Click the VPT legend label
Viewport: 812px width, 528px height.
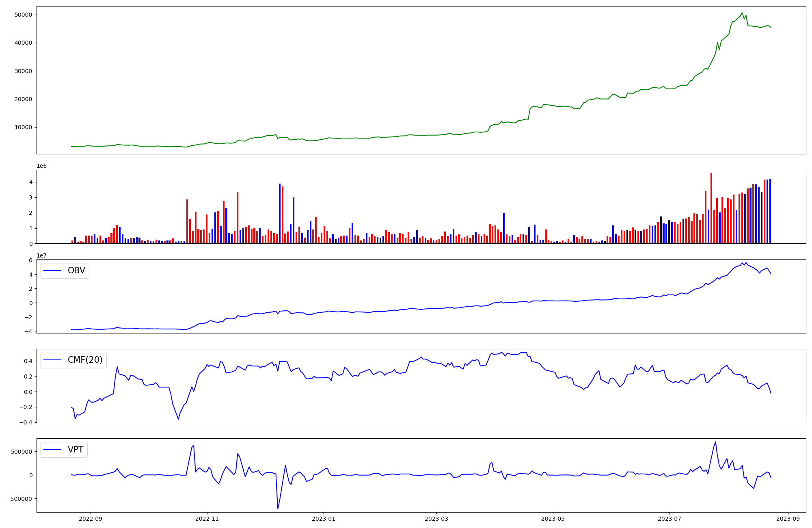(76, 450)
